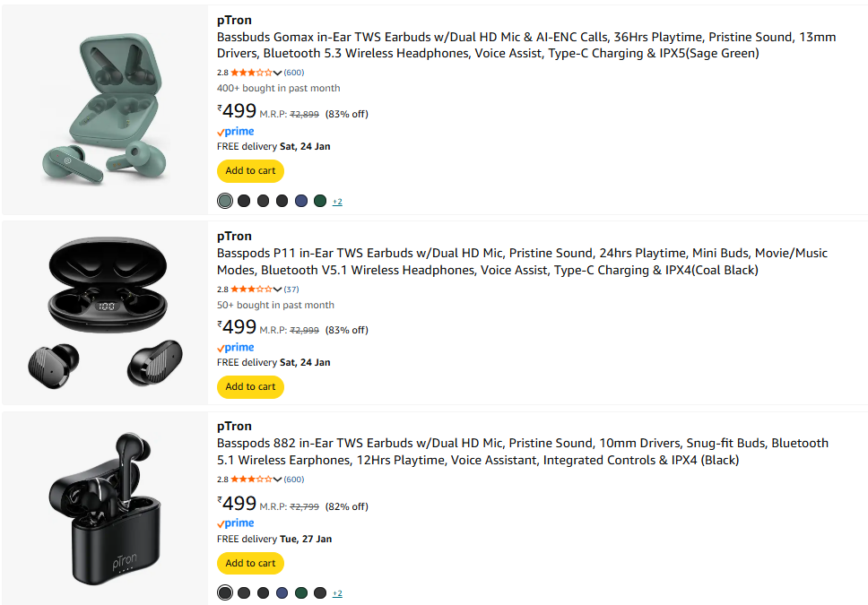This screenshot has width=868, height=605.
Task: Click the star rating for Basspods 882
Action: [x=251, y=480]
